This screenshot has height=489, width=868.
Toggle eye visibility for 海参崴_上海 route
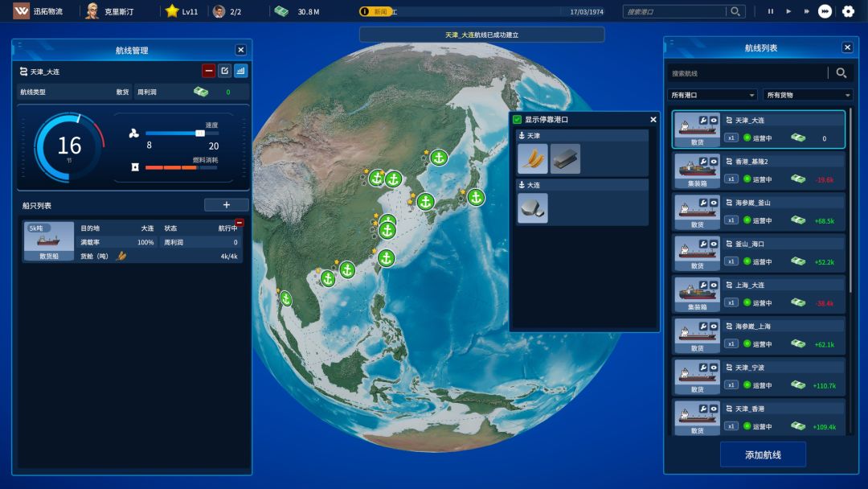point(714,327)
